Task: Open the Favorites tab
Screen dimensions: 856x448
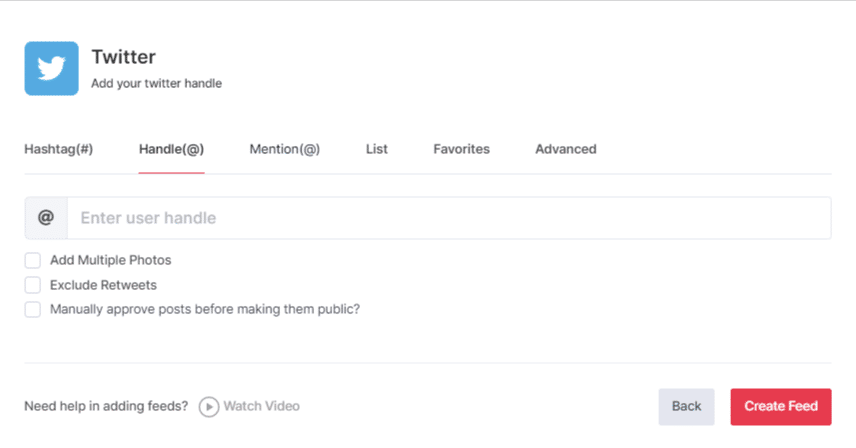Action: (x=461, y=149)
